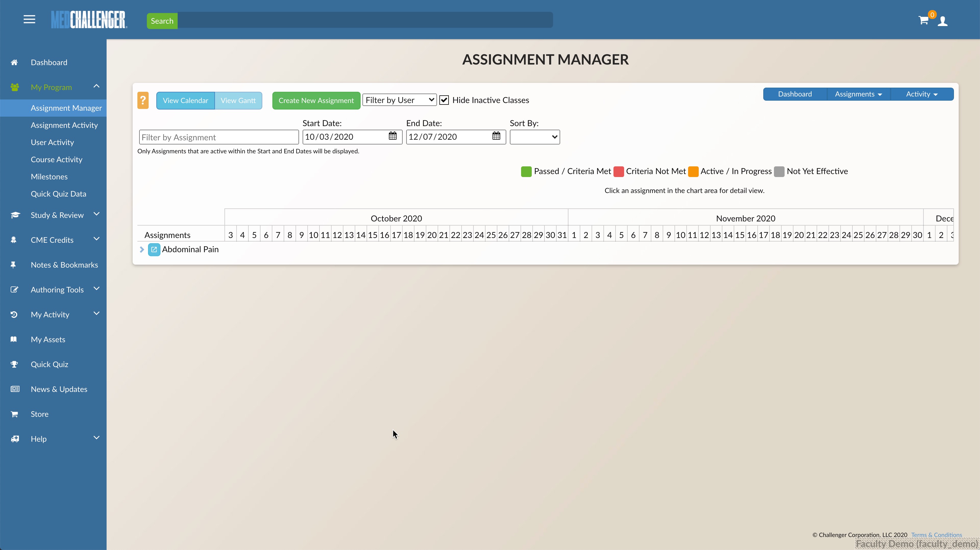Image resolution: width=980 pixels, height=550 pixels.
Task: Click the Assignments column header
Action: pos(167,235)
